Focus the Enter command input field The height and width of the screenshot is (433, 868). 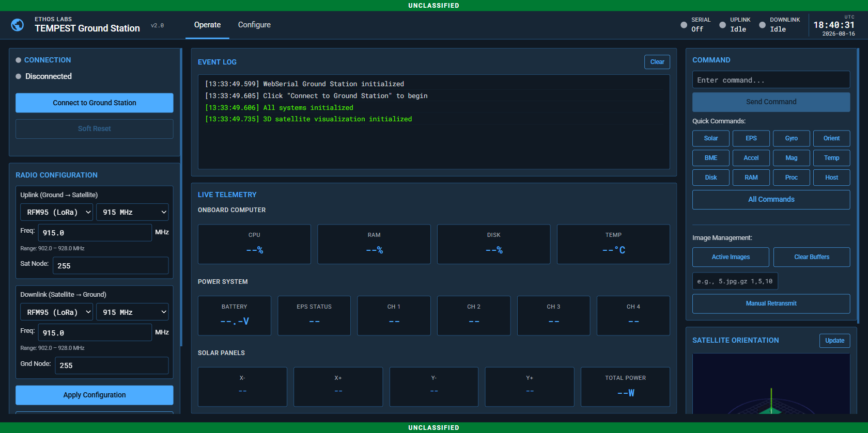pos(771,80)
